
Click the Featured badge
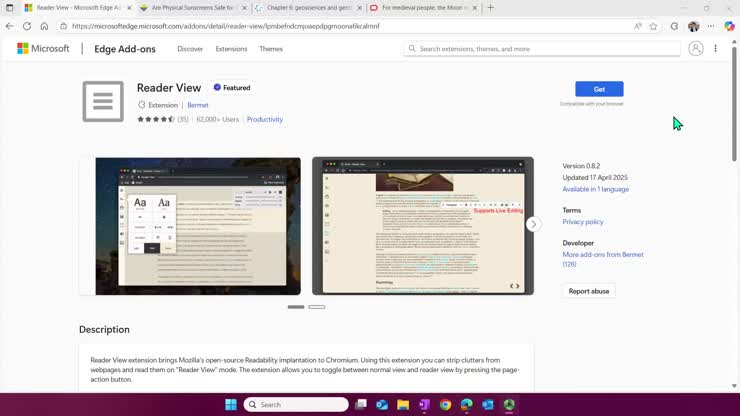[x=232, y=87]
